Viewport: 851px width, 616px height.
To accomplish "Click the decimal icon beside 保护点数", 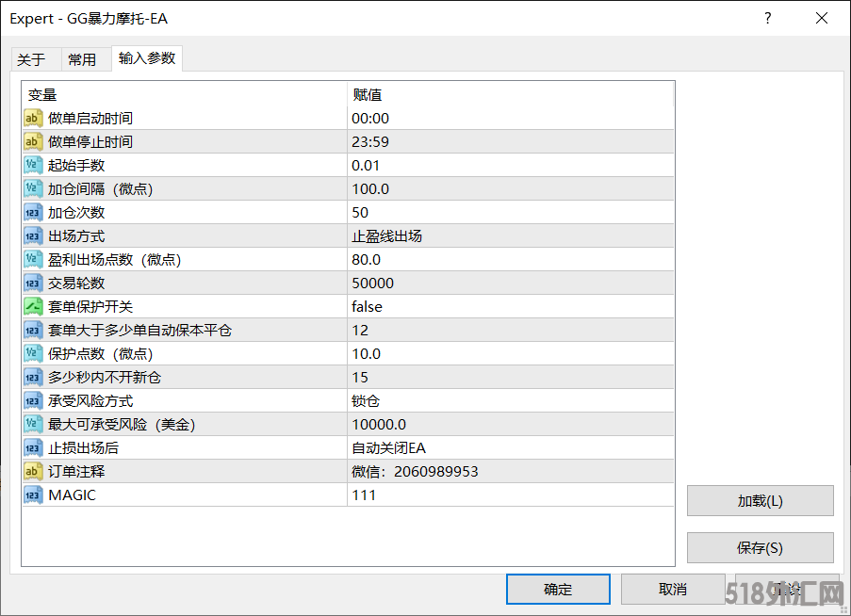I will pos(33,353).
